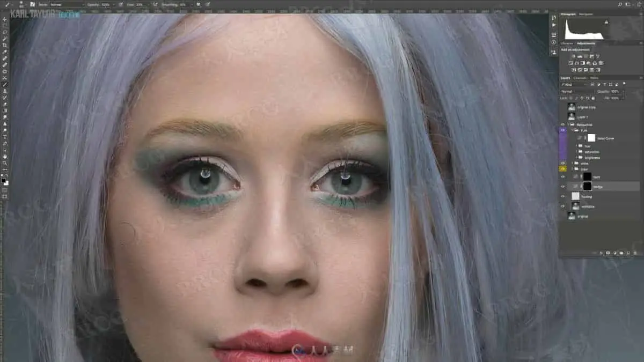Hide the Retouched group
This screenshot has height=362, width=644.
coord(563,124)
